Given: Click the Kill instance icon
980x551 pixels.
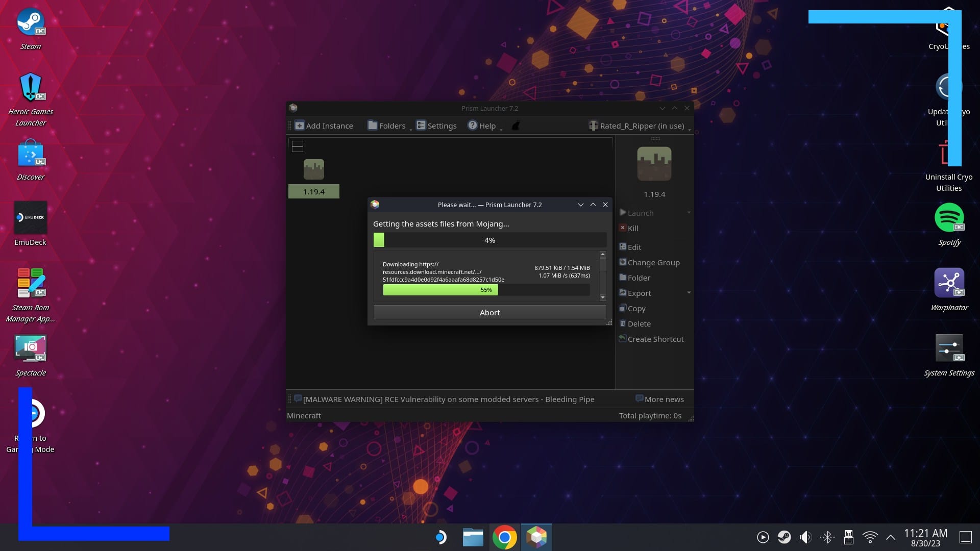Looking at the screenshot, I should (x=622, y=228).
